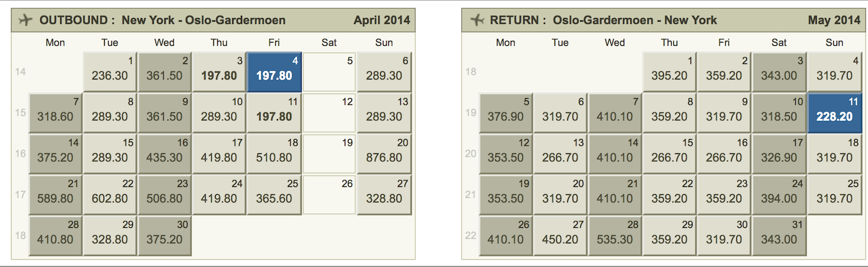This screenshot has height=267, width=868.
Task: Select return May 28 fare 535.30
Action: coord(615,236)
